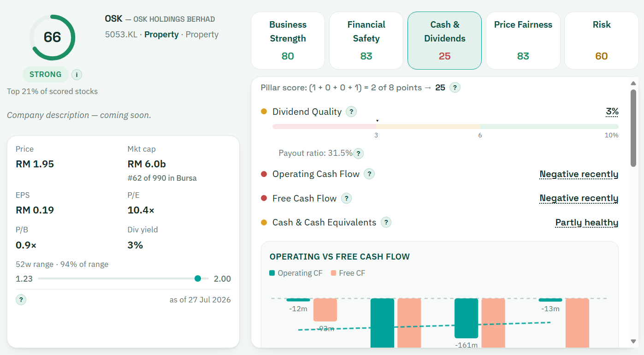Open Operating Cash Flow help icon
Image resolution: width=644 pixels, height=355 pixels.
[369, 174]
